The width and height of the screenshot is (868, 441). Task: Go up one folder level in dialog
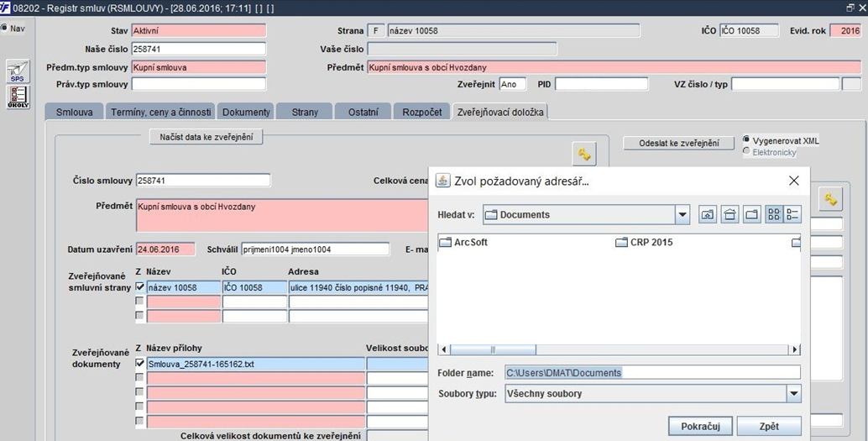[x=708, y=214]
